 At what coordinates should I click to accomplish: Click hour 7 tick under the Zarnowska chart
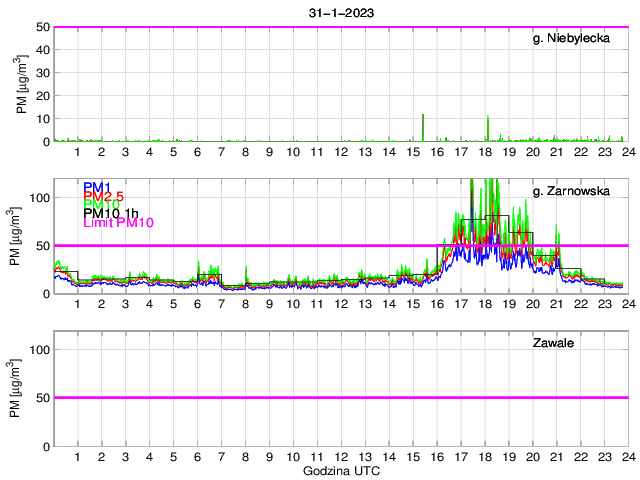222,304
